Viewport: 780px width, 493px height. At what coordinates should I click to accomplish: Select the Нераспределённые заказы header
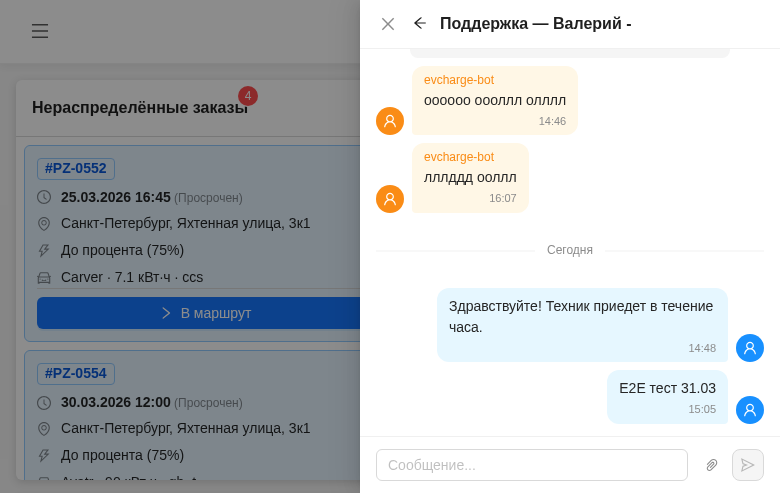tap(139, 108)
